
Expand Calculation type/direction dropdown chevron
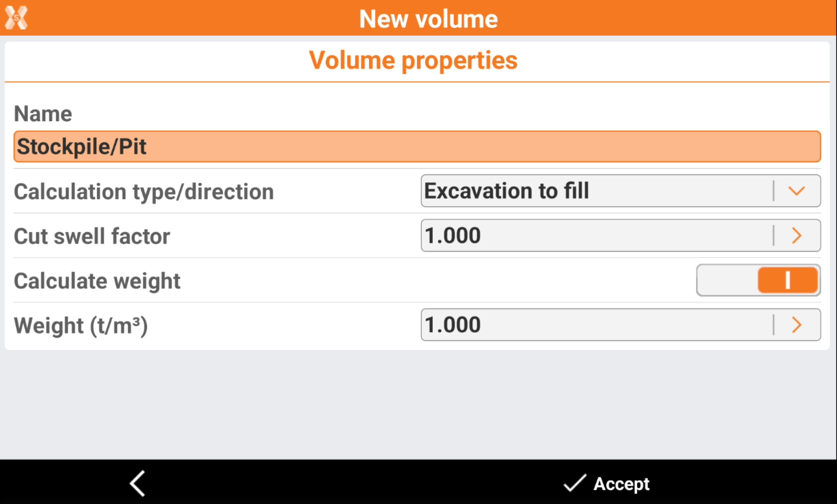pos(797,191)
